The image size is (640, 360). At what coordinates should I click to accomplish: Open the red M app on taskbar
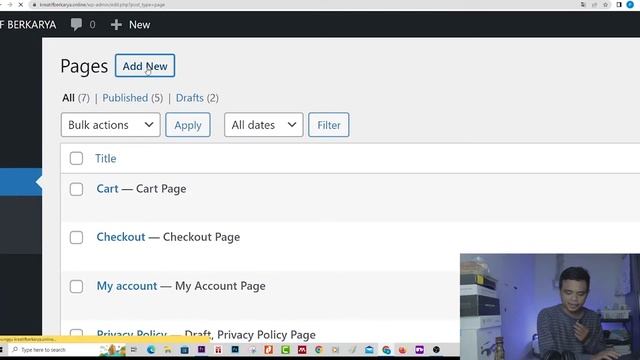(x=302, y=350)
